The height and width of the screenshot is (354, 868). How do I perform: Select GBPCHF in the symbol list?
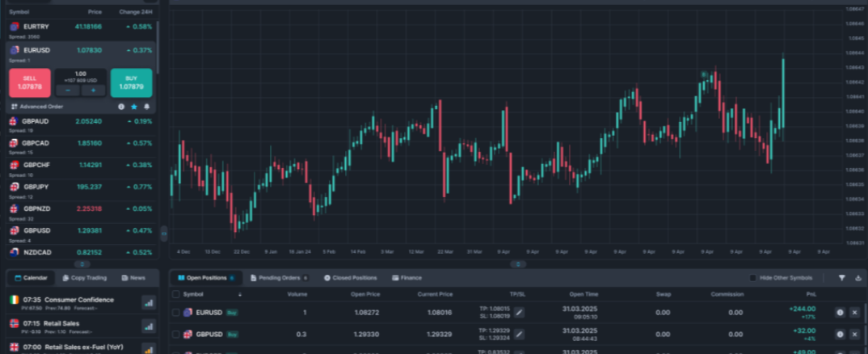(81, 168)
